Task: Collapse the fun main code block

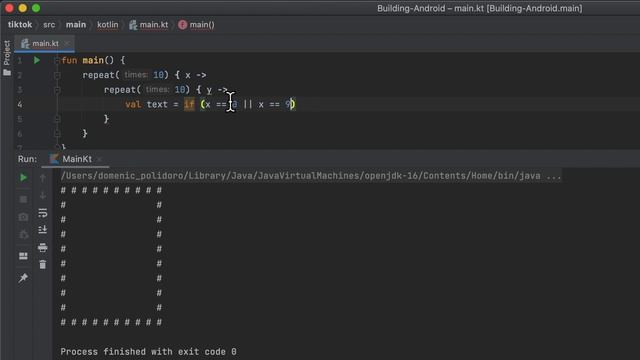Action: coord(57,60)
